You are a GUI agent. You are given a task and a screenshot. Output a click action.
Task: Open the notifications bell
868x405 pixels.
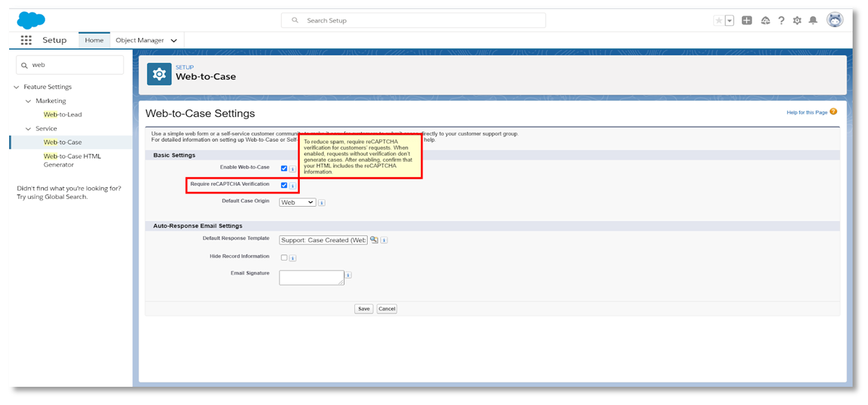point(813,20)
